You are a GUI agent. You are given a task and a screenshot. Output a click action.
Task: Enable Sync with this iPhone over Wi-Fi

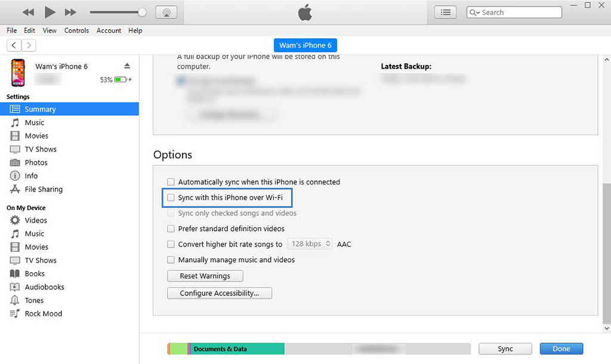click(x=171, y=198)
